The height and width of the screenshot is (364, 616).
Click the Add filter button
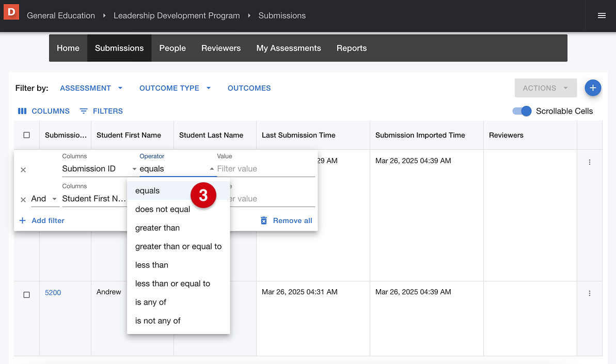(x=42, y=220)
